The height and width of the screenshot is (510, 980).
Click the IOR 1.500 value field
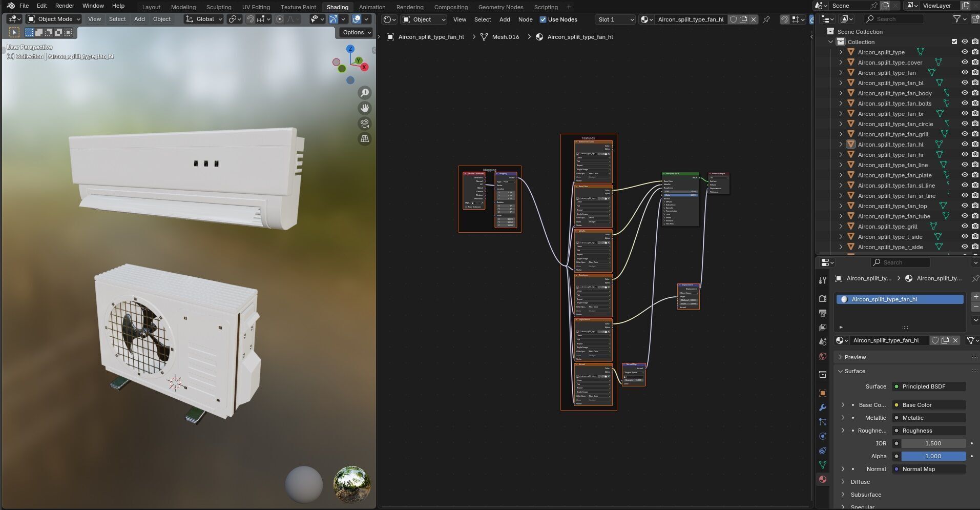pos(933,443)
